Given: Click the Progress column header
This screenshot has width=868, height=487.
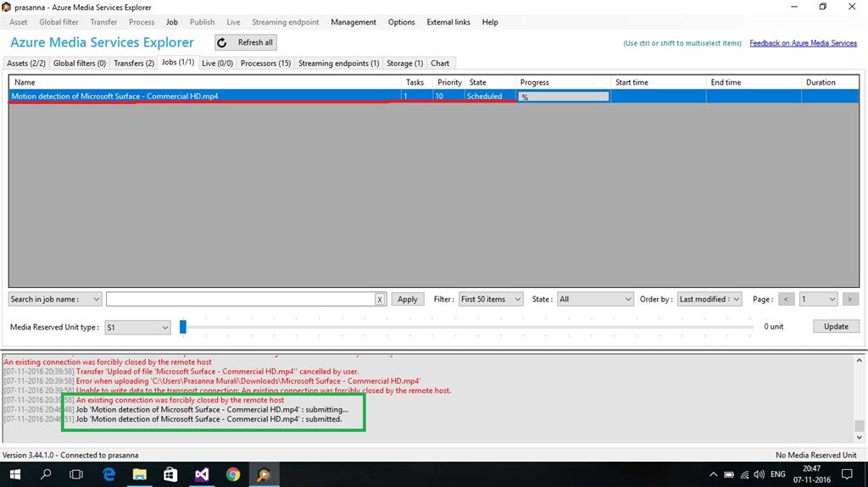Looking at the screenshot, I should 563,82.
